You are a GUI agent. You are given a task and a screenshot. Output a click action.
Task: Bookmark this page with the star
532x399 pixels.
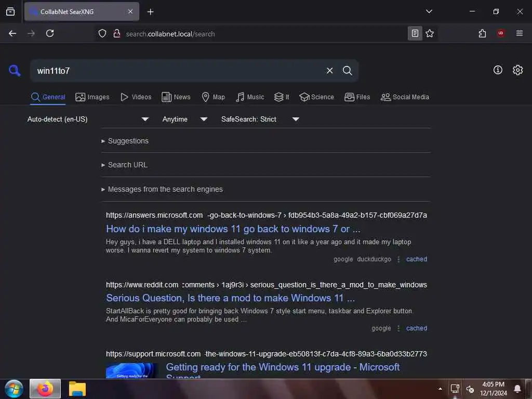(x=430, y=33)
